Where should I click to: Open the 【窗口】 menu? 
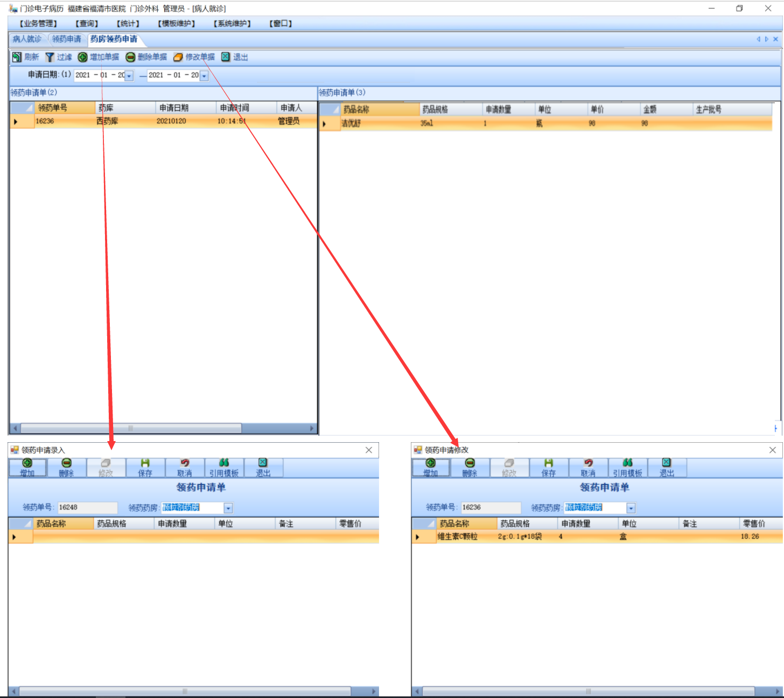(x=281, y=24)
